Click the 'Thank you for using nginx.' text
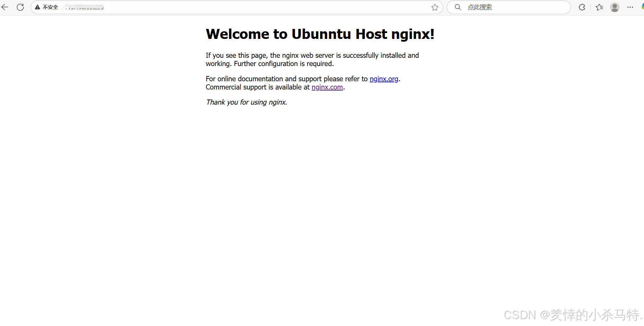Viewport: 644px width, 326px height. point(246,102)
